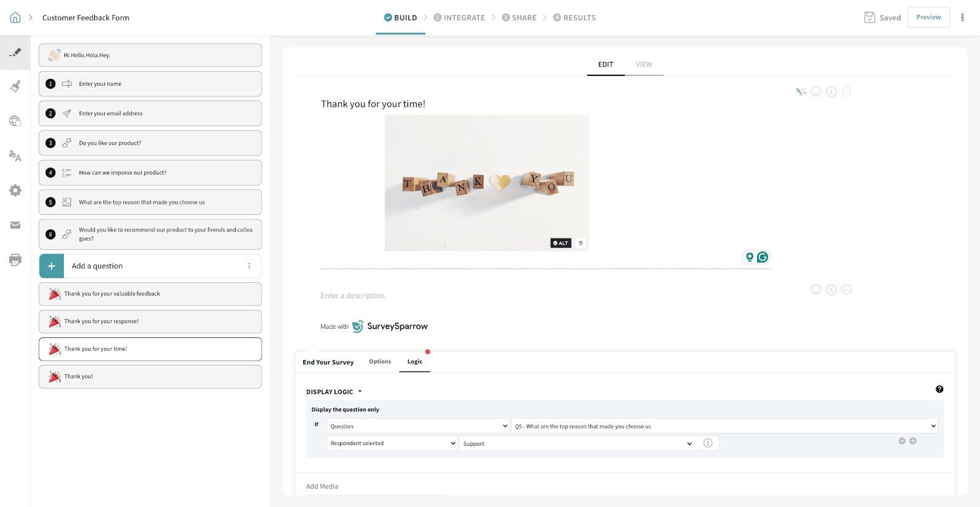Switch to the VIEW tab
Screen dimensions: 980x507
pyautogui.click(x=643, y=64)
